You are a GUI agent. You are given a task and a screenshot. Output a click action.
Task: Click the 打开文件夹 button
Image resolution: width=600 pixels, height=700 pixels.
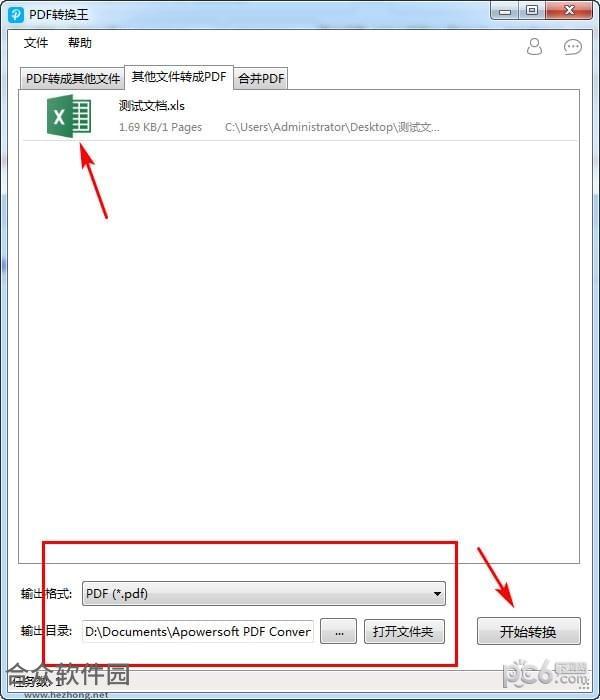404,631
